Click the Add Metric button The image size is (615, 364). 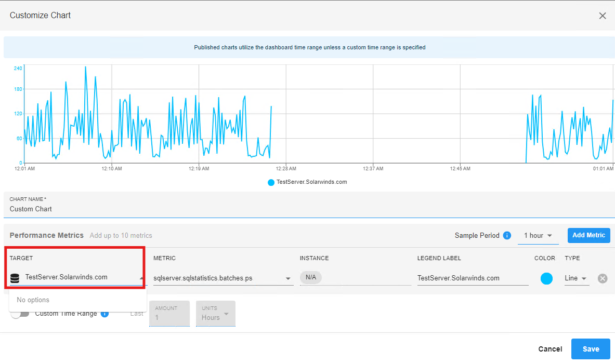588,235
